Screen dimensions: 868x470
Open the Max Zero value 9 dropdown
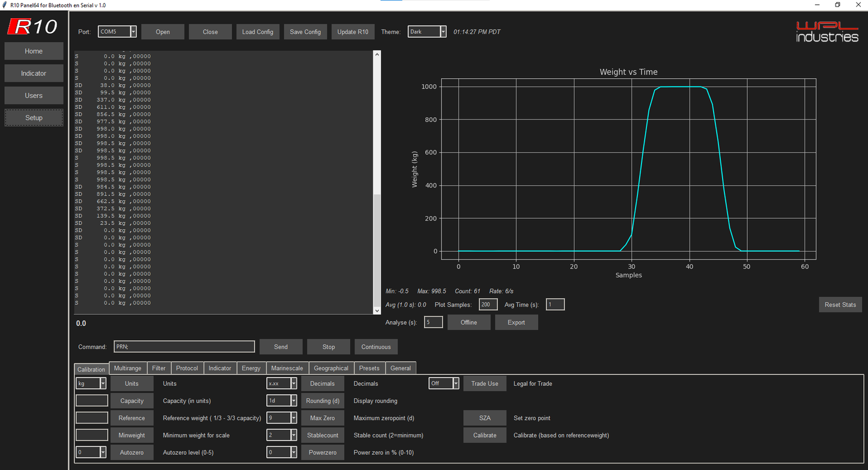pyautogui.click(x=293, y=418)
